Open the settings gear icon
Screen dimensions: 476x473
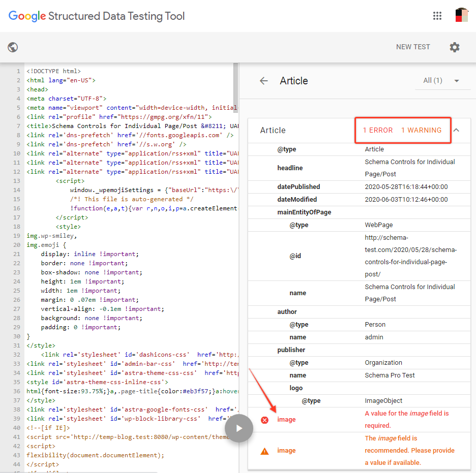tap(454, 47)
